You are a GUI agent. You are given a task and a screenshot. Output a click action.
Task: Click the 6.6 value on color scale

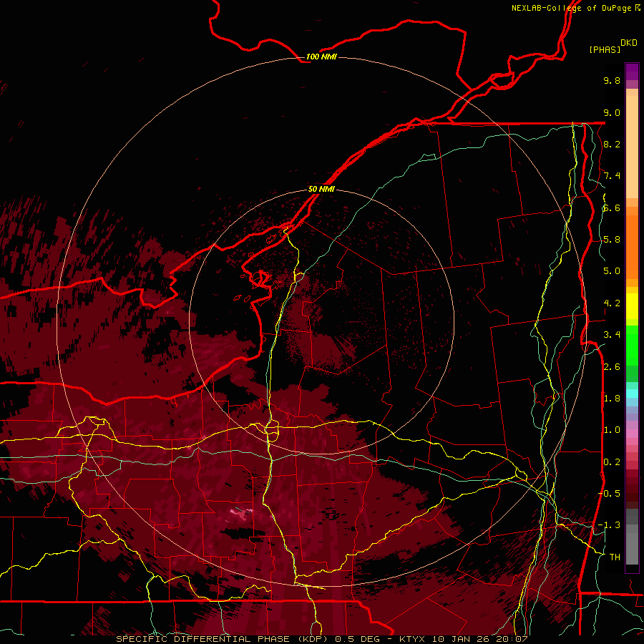coord(612,208)
